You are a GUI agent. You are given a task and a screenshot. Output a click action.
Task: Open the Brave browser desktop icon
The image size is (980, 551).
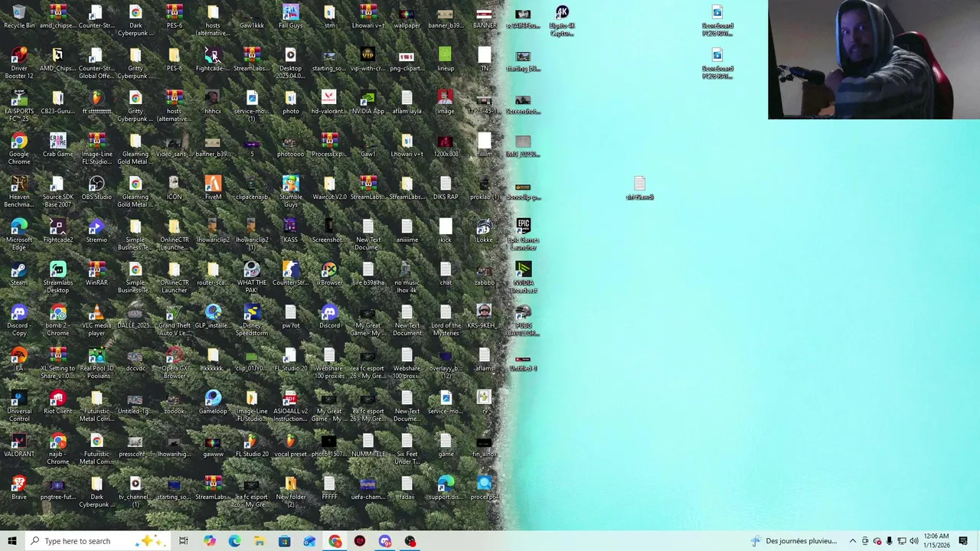click(x=19, y=488)
